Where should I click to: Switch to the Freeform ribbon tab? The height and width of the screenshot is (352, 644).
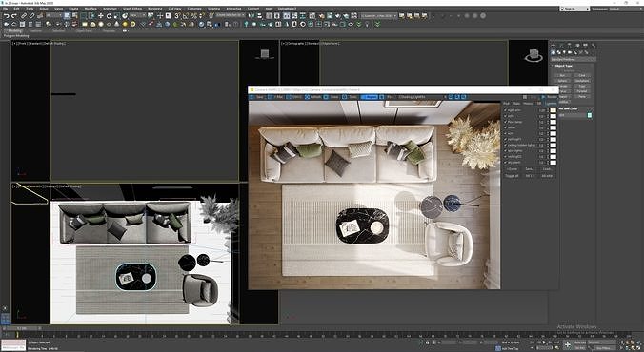[35, 30]
